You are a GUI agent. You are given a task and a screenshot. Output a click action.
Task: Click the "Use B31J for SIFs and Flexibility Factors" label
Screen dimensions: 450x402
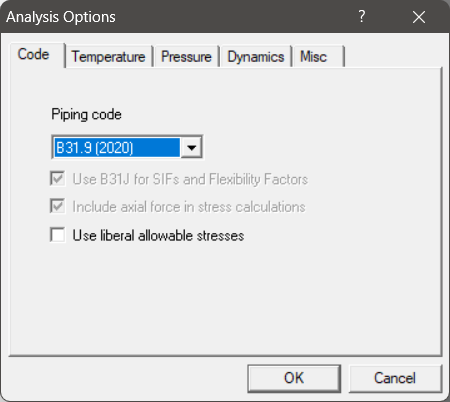pyautogui.click(x=190, y=179)
